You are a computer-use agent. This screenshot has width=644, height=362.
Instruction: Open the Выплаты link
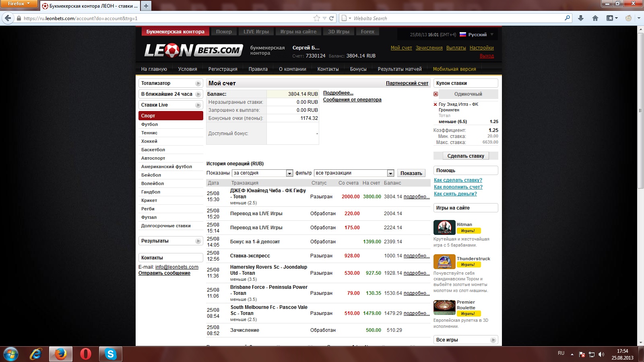(456, 48)
